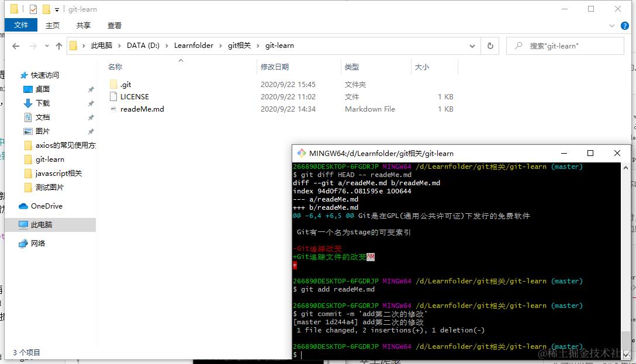Image resolution: width=636 pixels, height=364 pixels.
Task: Click 此电脑 in the address breadcrumb
Action: (101, 46)
